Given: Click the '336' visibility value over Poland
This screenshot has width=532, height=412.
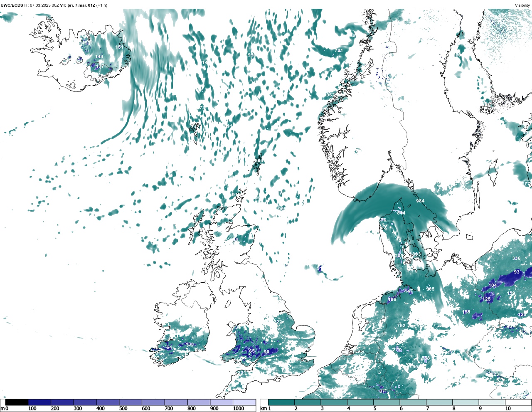Looking at the screenshot, I should [x=516, y=258].
